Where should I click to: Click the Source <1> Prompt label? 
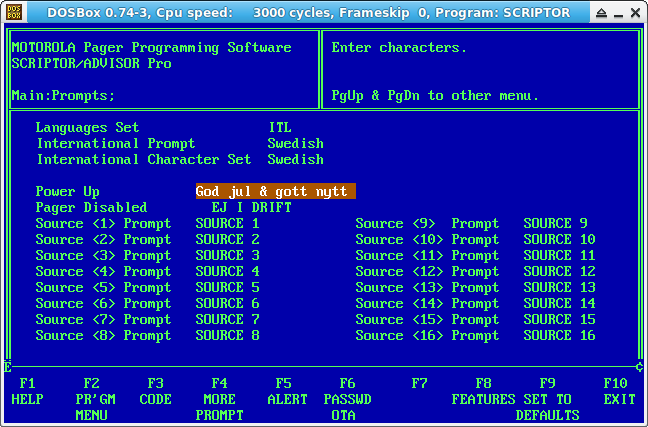tap(103, 223)
